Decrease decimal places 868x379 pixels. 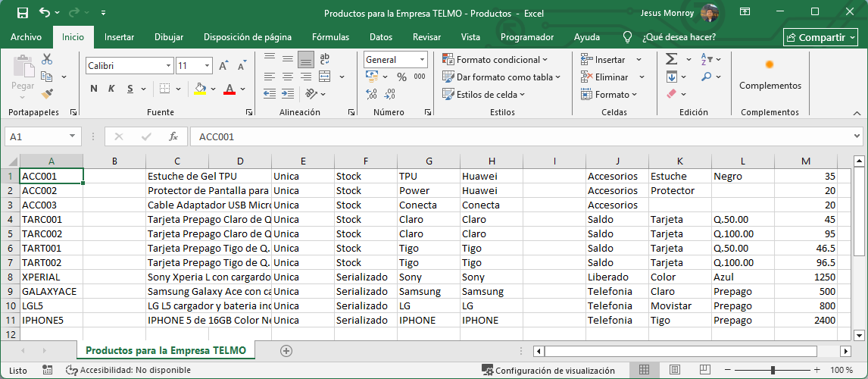coord(390,94)
